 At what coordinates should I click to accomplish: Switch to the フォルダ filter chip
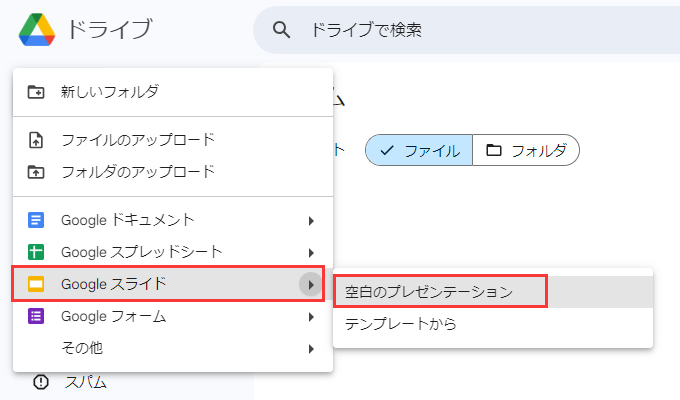[526, 150]
